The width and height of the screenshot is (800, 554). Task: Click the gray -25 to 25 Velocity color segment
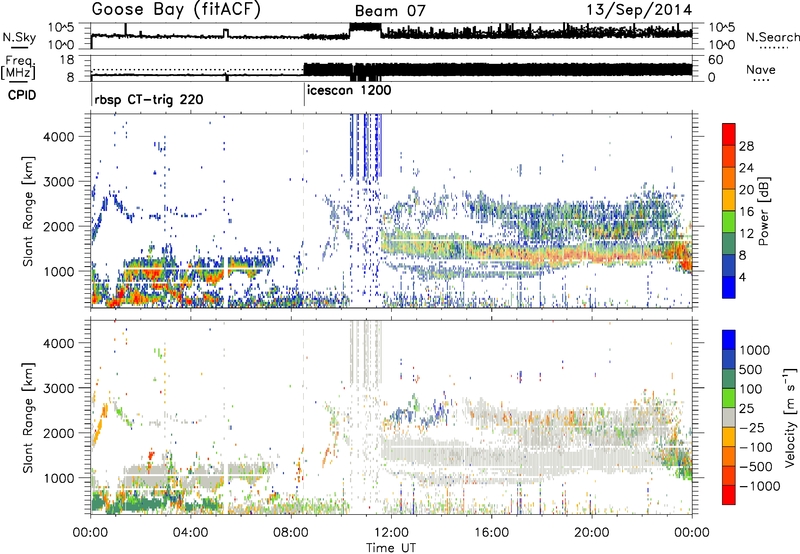coord(729,418)
